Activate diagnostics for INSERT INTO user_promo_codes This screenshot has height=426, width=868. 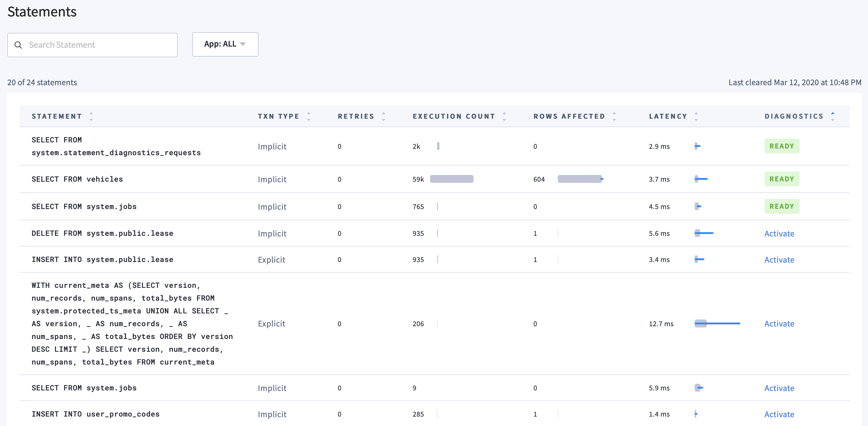pyautogui.click(x=779, y=414)
